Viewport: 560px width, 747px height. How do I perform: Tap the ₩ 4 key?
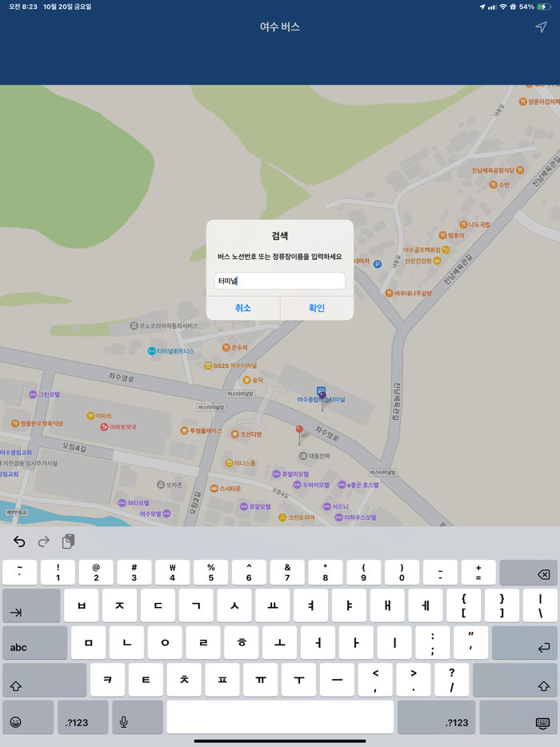pyautogui.click(x=173, y=573)
